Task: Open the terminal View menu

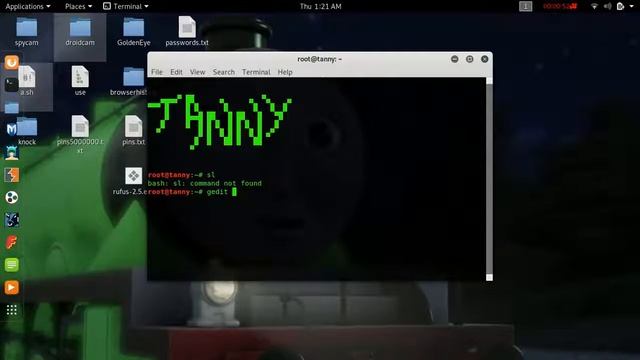Action: click(197, 72)
